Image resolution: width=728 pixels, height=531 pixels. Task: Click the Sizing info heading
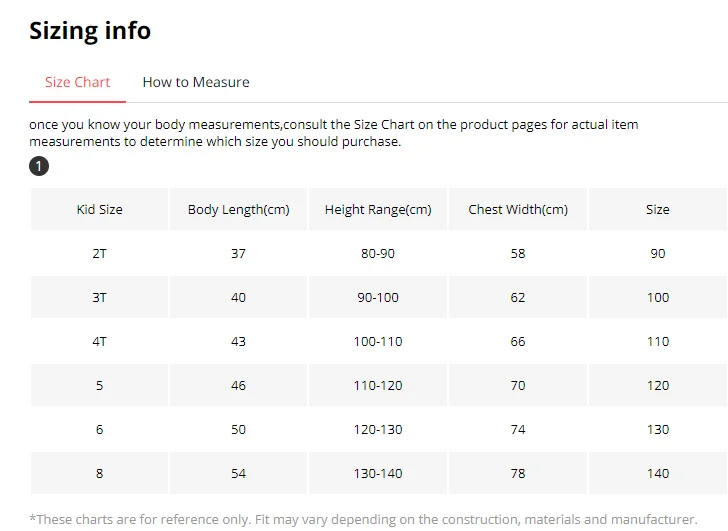(90, 31)
